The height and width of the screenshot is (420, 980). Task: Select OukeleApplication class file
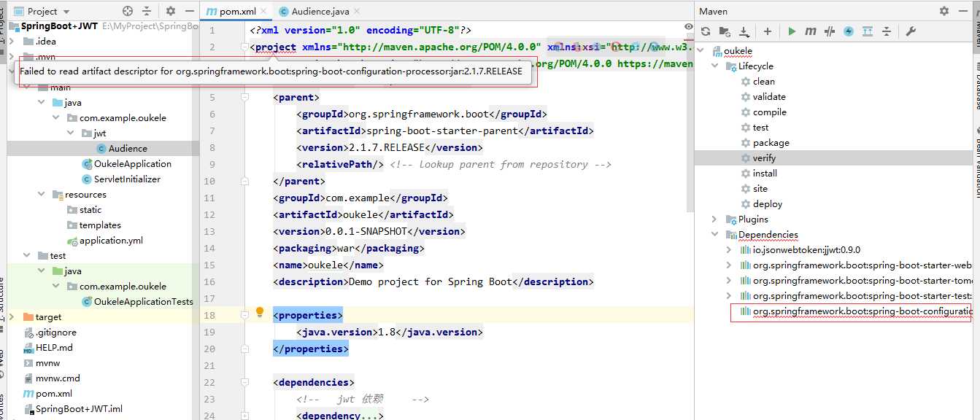pyautogui.click(x=132, y=164)
